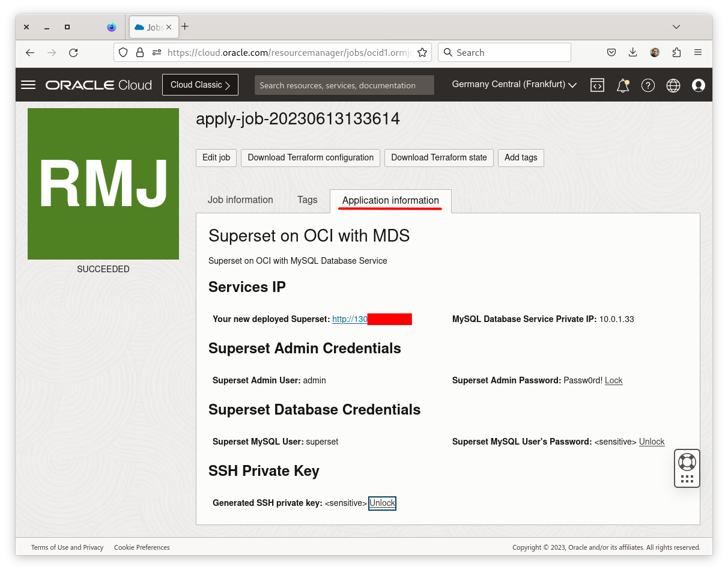Click the browser back arrow
This screenshot has height=572, width=728.
point(30,53)
